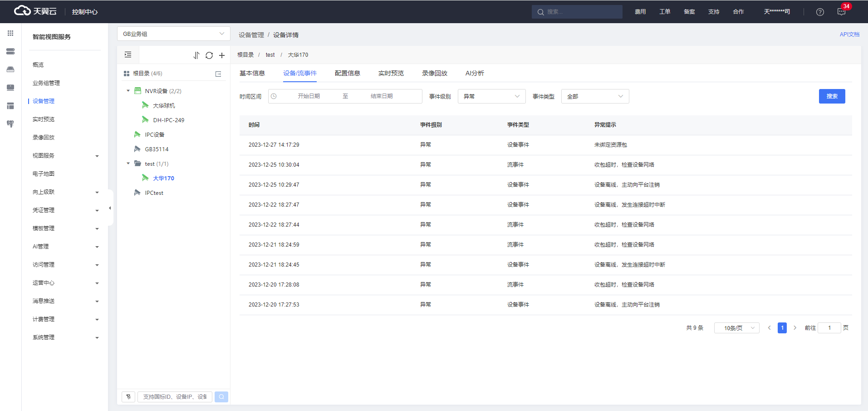The height and width of the screenshot is (411, 868).
Task: Switch to the 录像回放 tab
Action: pos(434,73)
